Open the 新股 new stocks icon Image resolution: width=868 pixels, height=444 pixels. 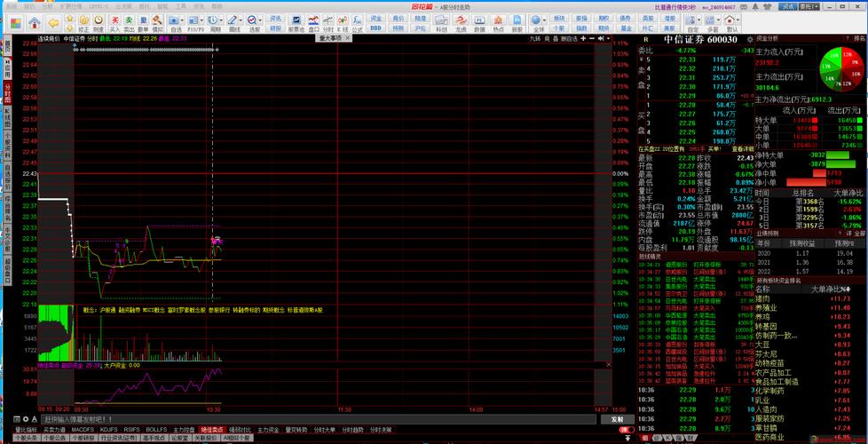pyautogui.click(x=517, y=23)
